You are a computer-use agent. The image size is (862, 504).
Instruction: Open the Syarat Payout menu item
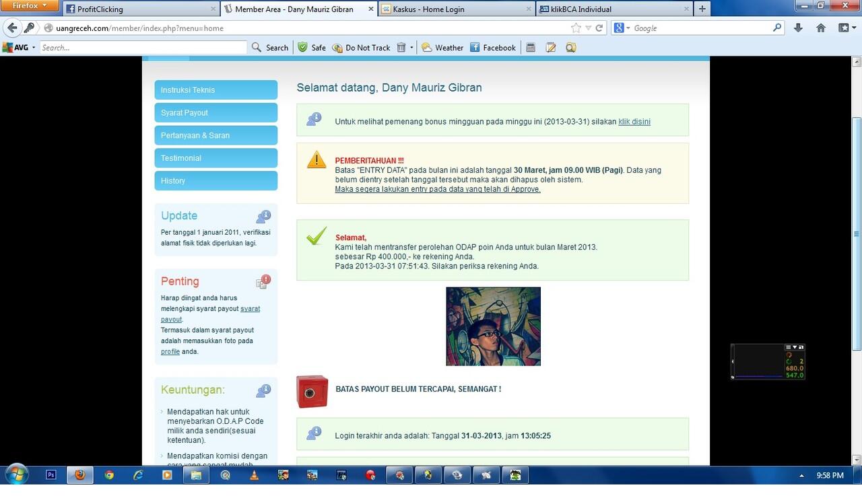[216, 112]
